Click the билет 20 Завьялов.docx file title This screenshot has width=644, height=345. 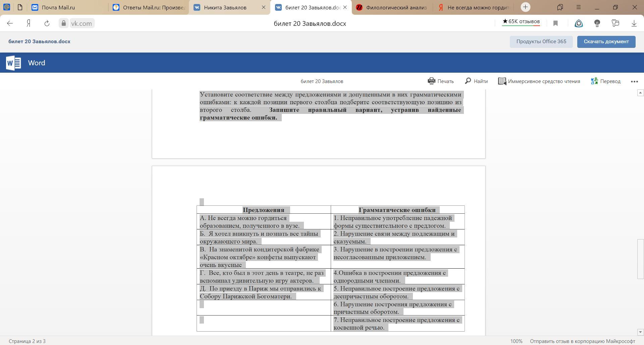click(39, 42)
